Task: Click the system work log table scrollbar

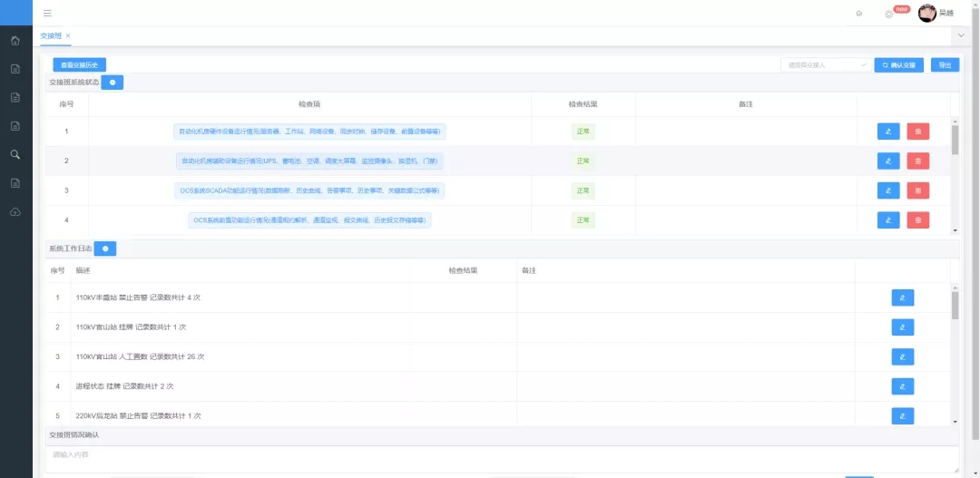Action: [x=955, y=306]
